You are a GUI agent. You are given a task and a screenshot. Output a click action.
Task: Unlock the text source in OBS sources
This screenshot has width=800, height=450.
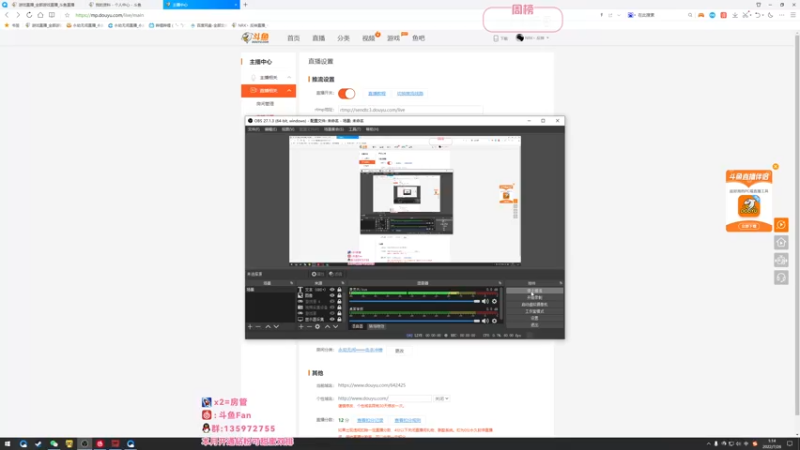pos(339,289)
